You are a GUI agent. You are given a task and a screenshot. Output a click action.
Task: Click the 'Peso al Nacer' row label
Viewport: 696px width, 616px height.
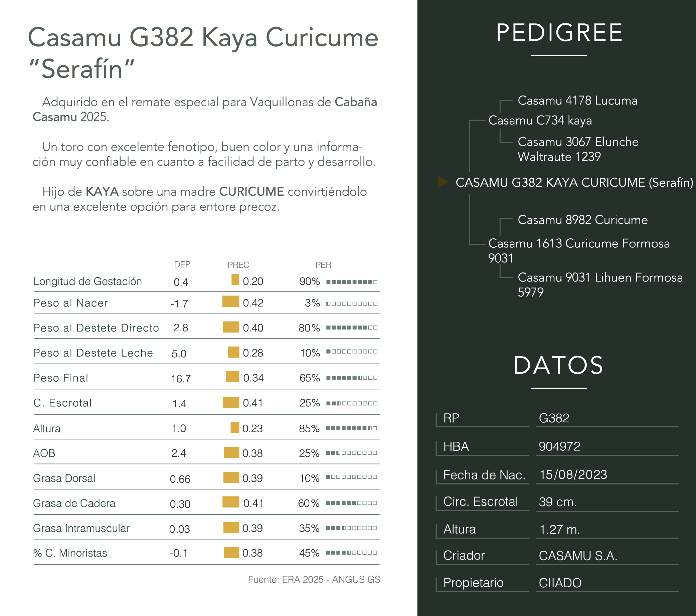70,303
